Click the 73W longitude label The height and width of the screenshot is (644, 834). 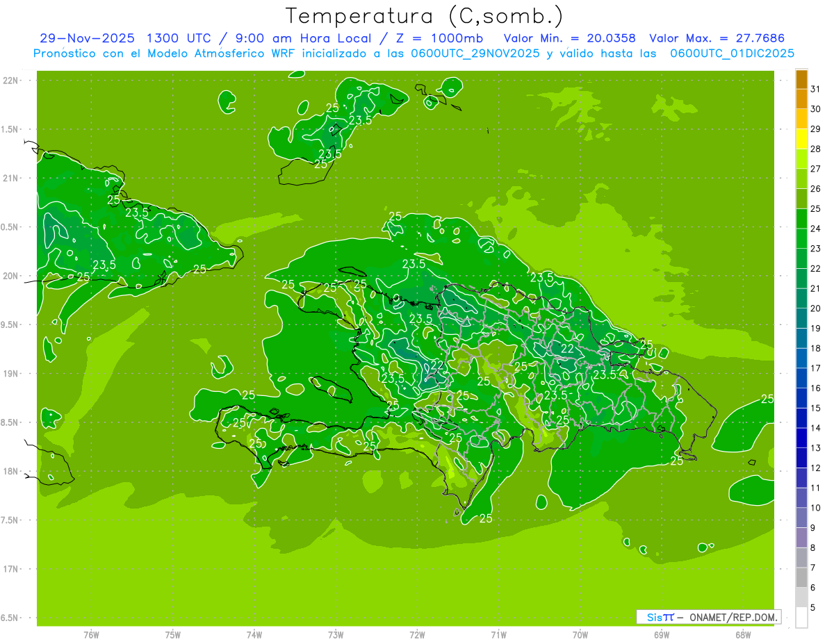336,635
